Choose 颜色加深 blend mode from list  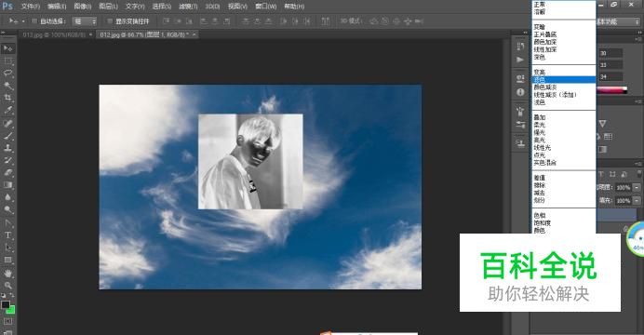[x=564, y=42]
